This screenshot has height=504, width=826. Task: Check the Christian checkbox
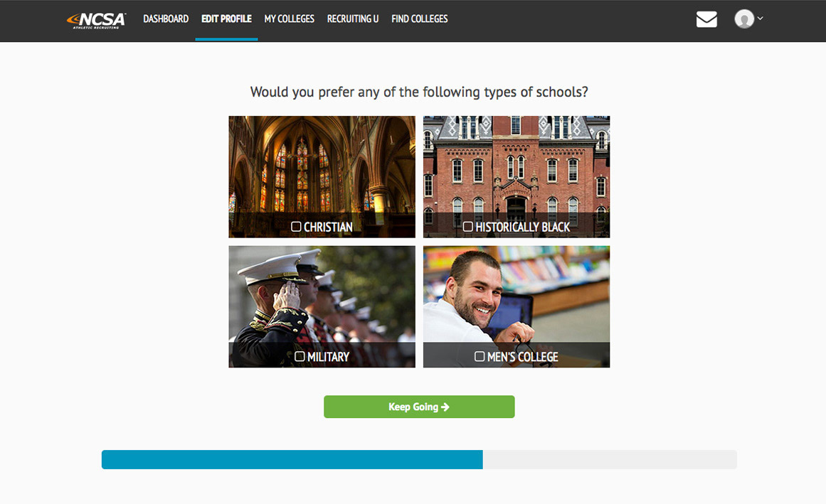[x=296, y=226]
